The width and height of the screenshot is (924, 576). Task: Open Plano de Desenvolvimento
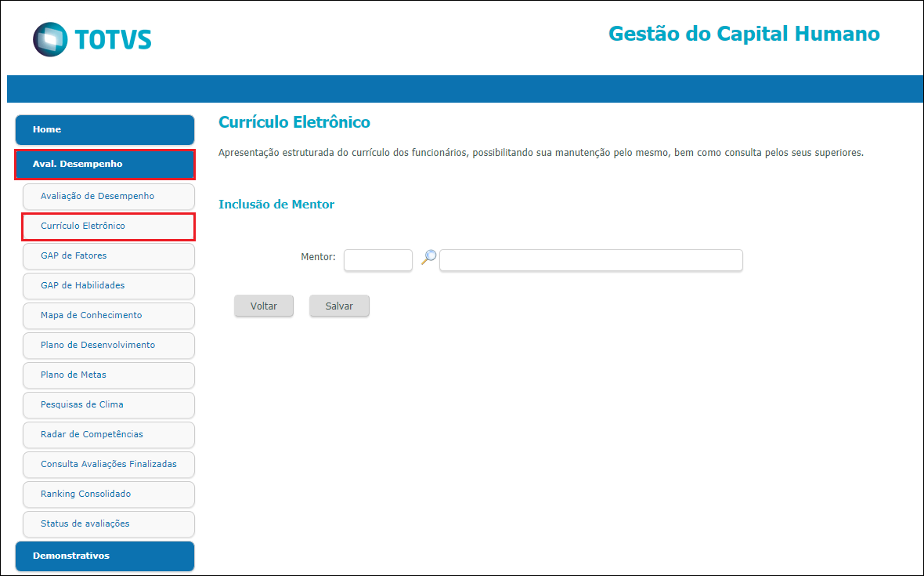(108, 345)
